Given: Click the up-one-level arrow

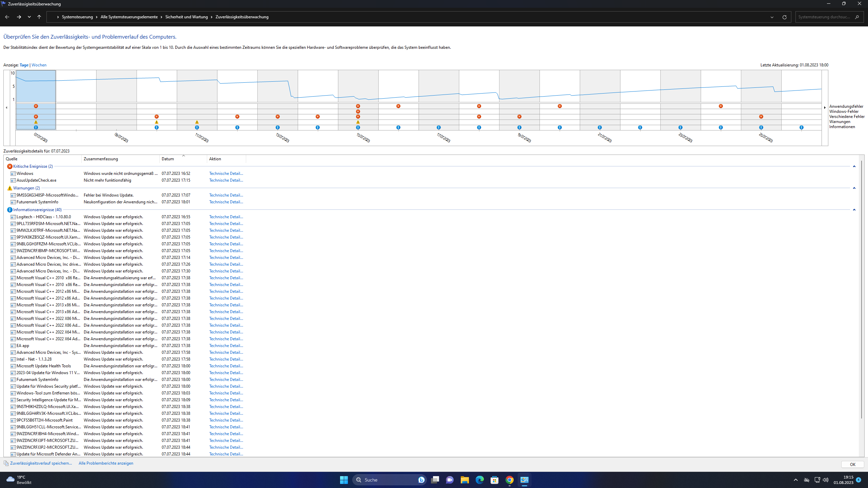Looking at the screenshot, I should coord(39,17).
